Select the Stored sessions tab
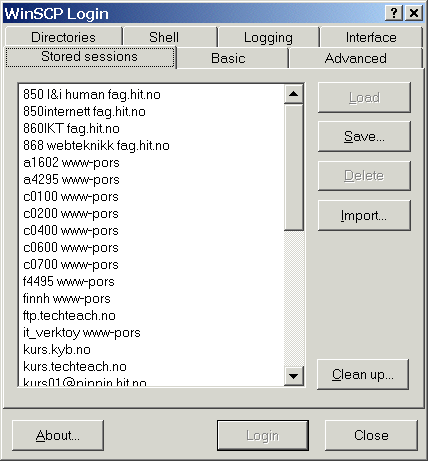 pos(90,57)
